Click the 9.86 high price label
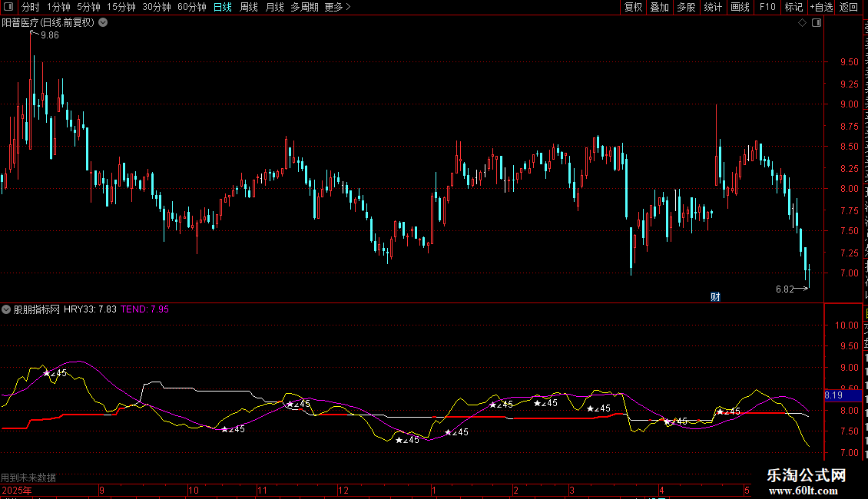Viewport: 868px width, 499px height. point(50,35)
